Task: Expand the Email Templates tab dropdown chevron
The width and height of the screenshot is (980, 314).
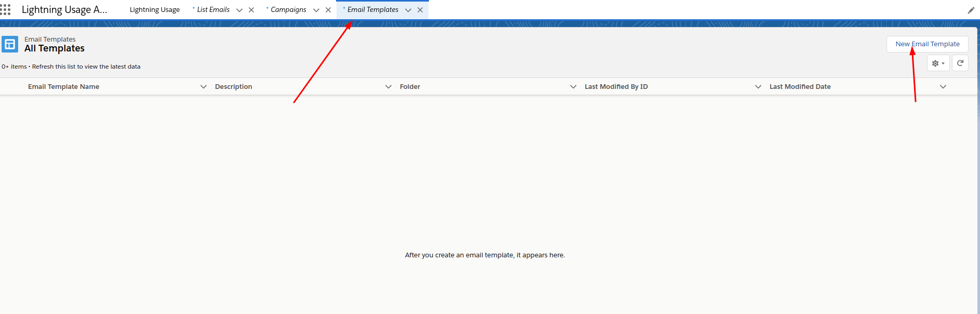Action: (408, 10)
